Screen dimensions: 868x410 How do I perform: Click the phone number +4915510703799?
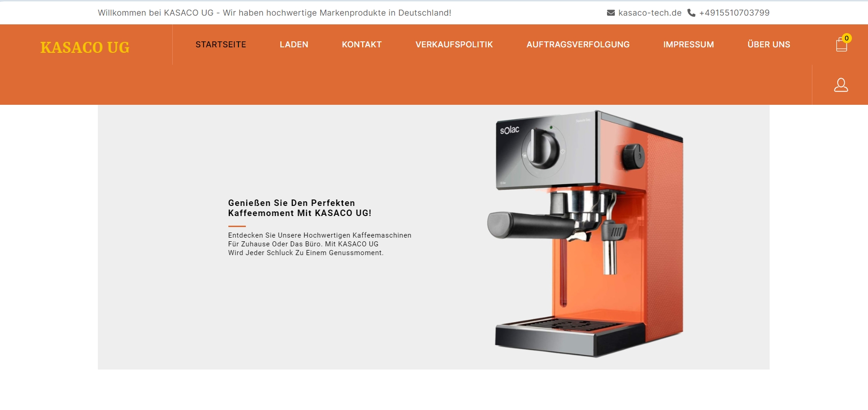[x=734, y=13]
